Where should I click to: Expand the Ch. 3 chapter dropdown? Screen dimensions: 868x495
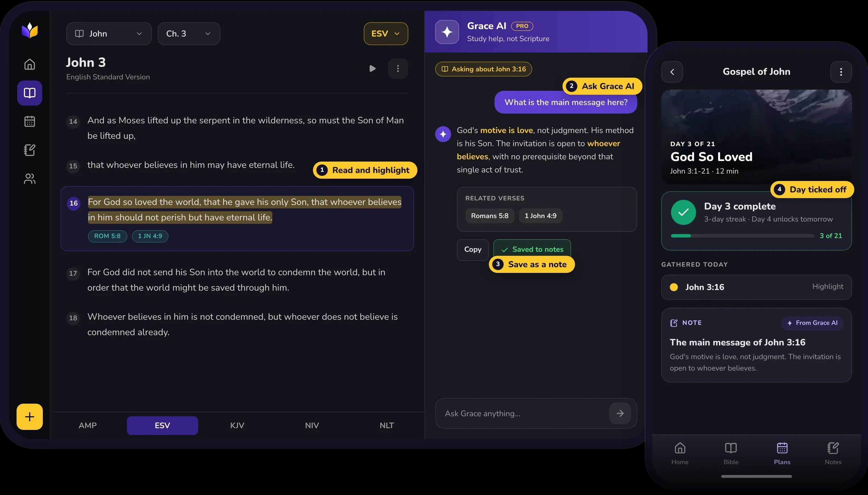[189, 34]
